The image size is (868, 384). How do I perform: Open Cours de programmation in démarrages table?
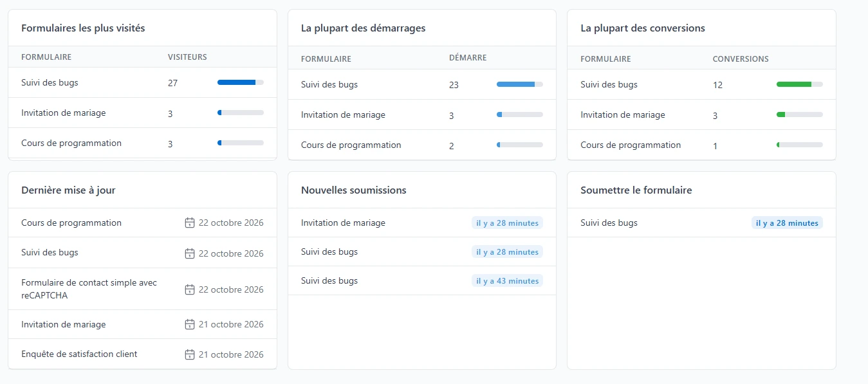[351, 145]
